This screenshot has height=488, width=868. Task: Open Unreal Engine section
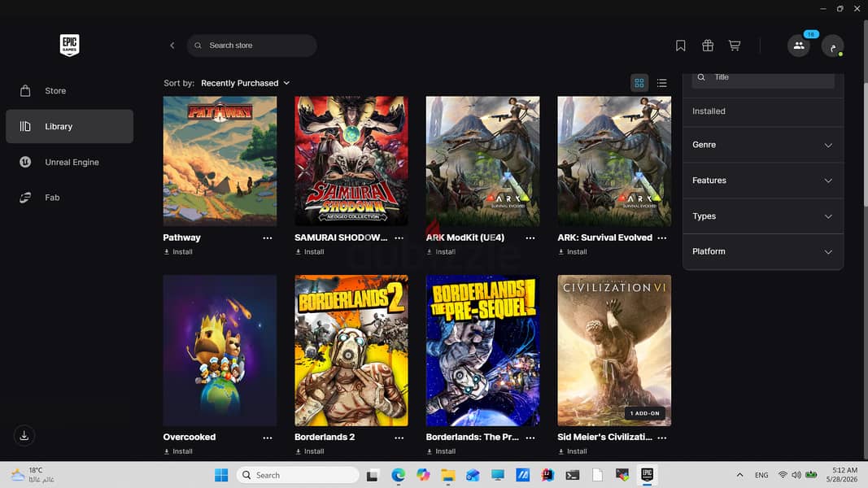click(x=69, y=162)
